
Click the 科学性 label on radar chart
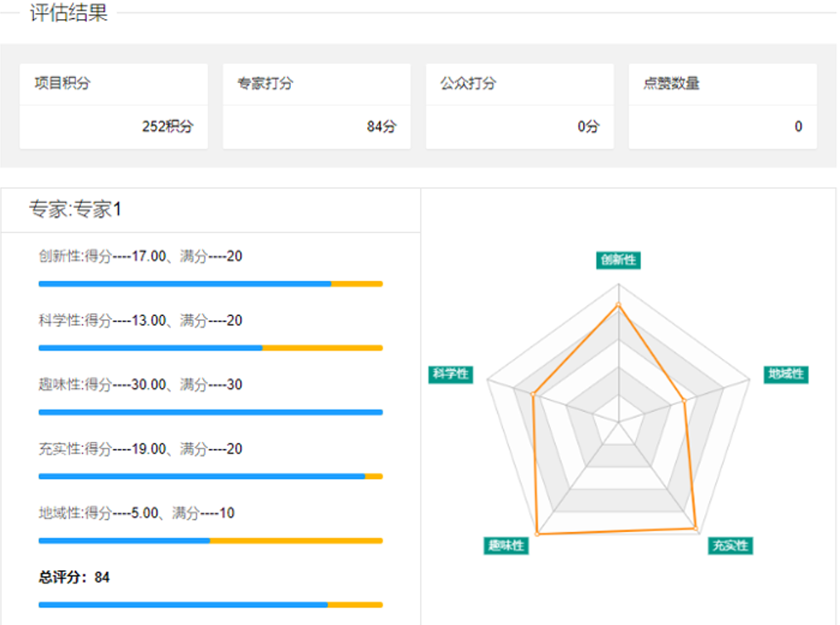pos(450,374)
